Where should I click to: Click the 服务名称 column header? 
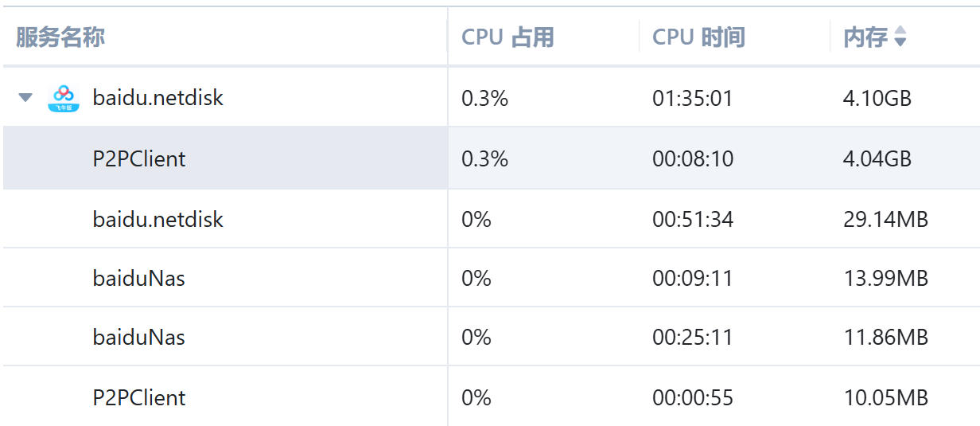60,37
